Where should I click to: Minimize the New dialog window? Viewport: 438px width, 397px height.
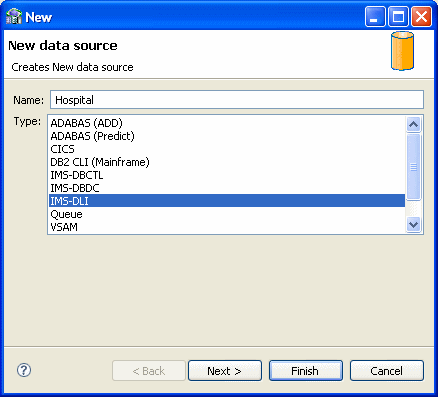pos(375,17)
